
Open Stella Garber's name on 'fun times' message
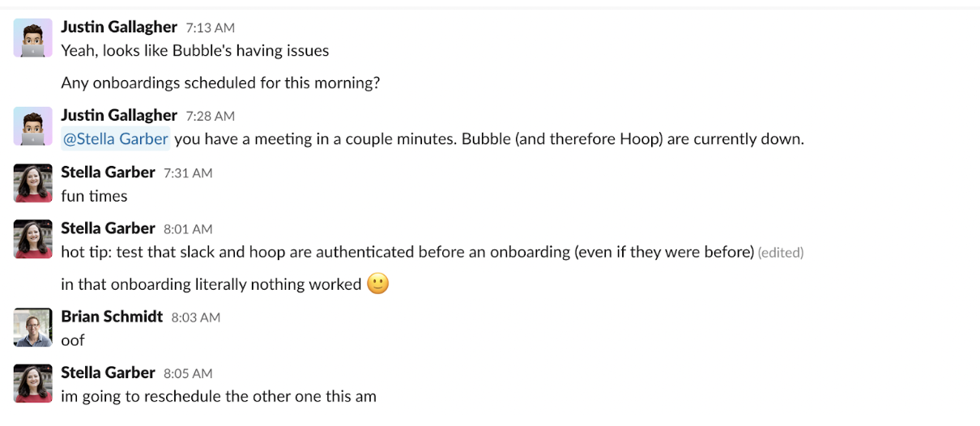(x=108, y=172)
